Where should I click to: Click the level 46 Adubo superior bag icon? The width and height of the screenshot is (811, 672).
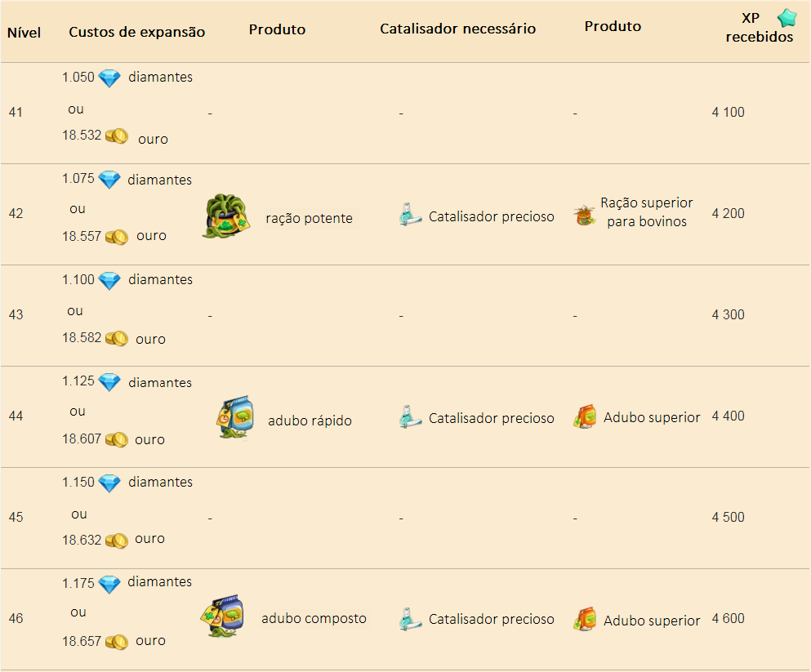pos(585,619)
